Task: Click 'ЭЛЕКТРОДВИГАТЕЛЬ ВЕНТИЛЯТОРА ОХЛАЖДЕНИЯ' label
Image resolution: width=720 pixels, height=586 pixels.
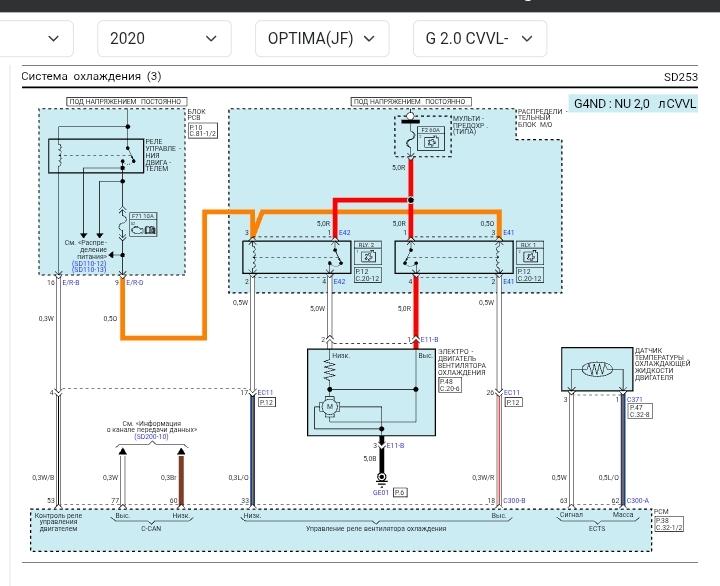Action: pos(461,362)
